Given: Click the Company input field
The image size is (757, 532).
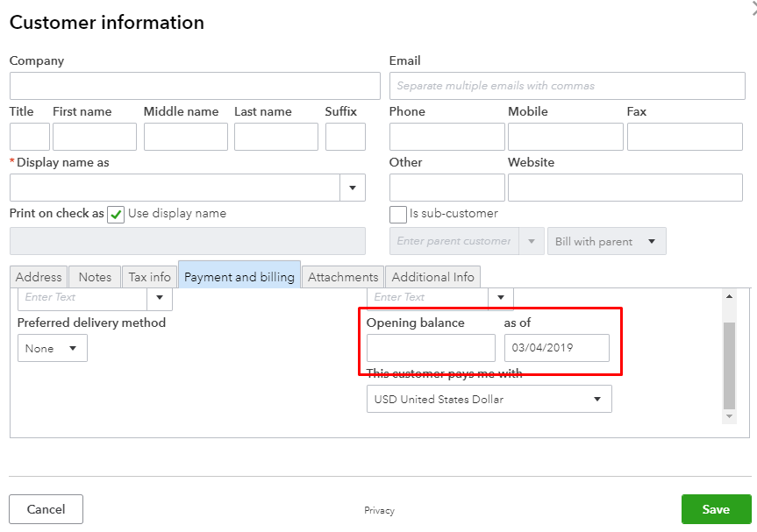Looking at the screenshot, I should pyautogui.click(x=195, y=86).
